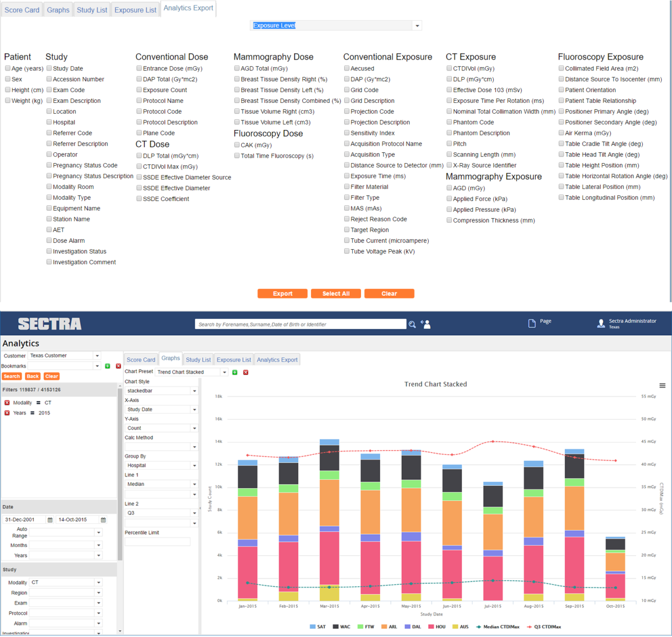This screenshot has height=637, width=672.
Task: Add a new bookmark with the green plus icon
Action: 107,366
